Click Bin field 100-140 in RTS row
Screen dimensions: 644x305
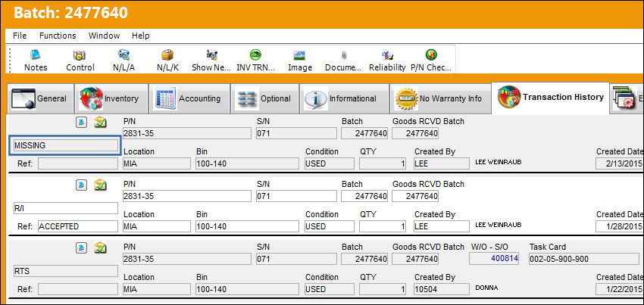247,289
